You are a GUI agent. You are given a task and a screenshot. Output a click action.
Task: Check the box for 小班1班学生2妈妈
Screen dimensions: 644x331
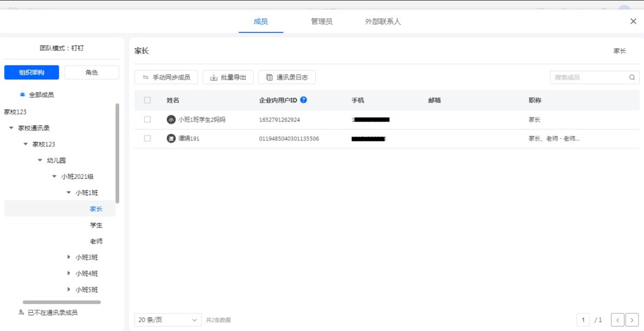pyautogui.click(x=147, y=120)
